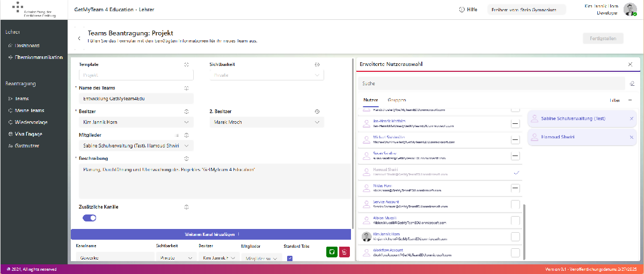Click the info icon beside Zusätzliche Kanäle
Screen dimensions: 644x274
tap(187, 206)
